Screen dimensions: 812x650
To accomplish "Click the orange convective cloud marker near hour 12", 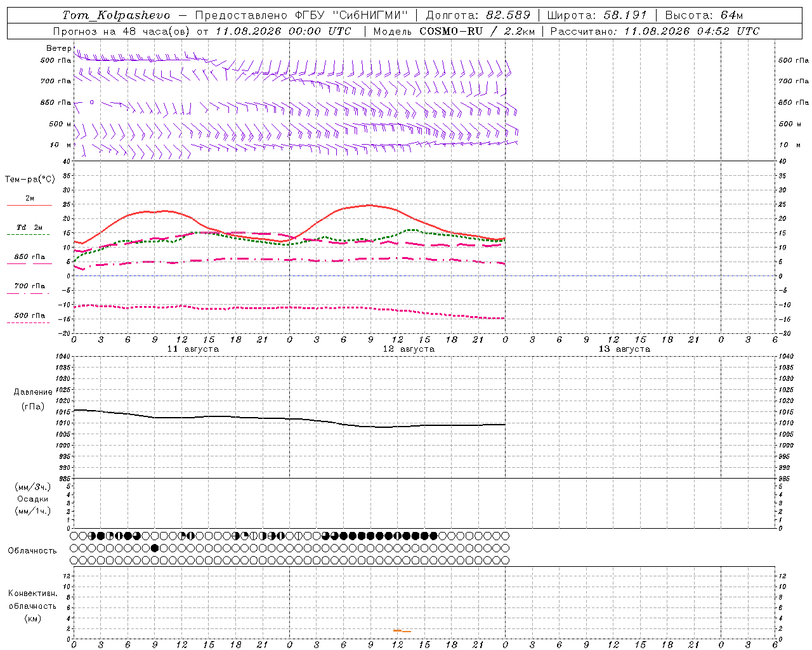I will click(x=402, y=630).
